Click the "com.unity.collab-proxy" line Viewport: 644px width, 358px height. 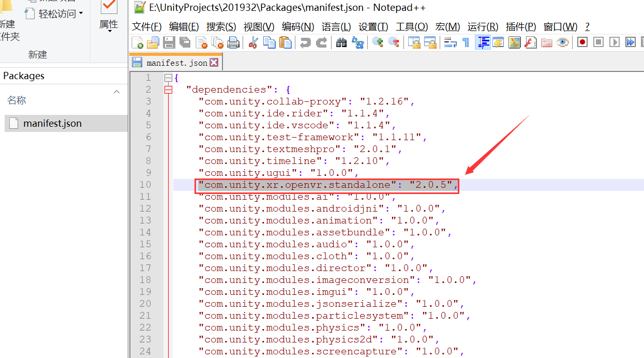307,101
